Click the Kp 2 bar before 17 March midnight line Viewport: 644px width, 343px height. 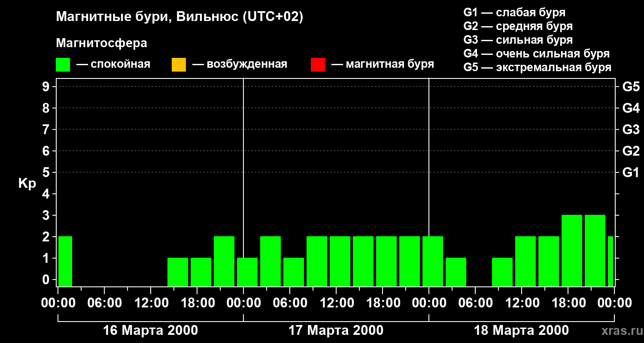224,261
